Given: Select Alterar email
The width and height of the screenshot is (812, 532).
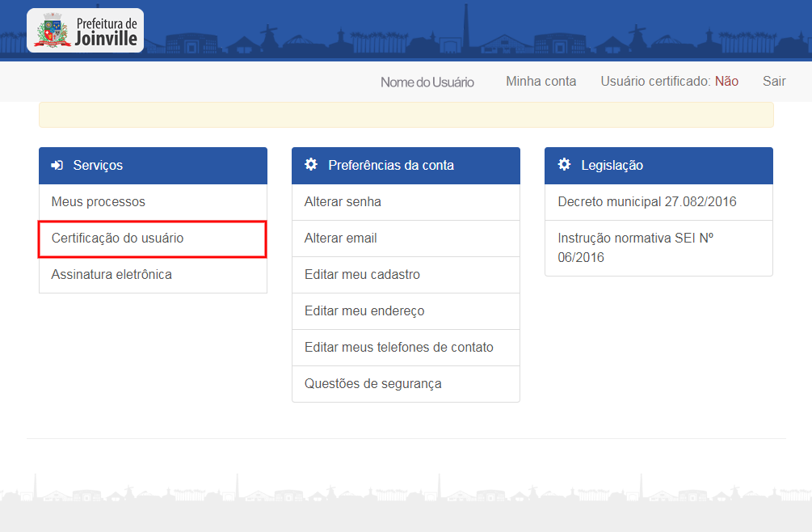Looking at the screenshot, I should pyautogui.click(x=406, y=239).
